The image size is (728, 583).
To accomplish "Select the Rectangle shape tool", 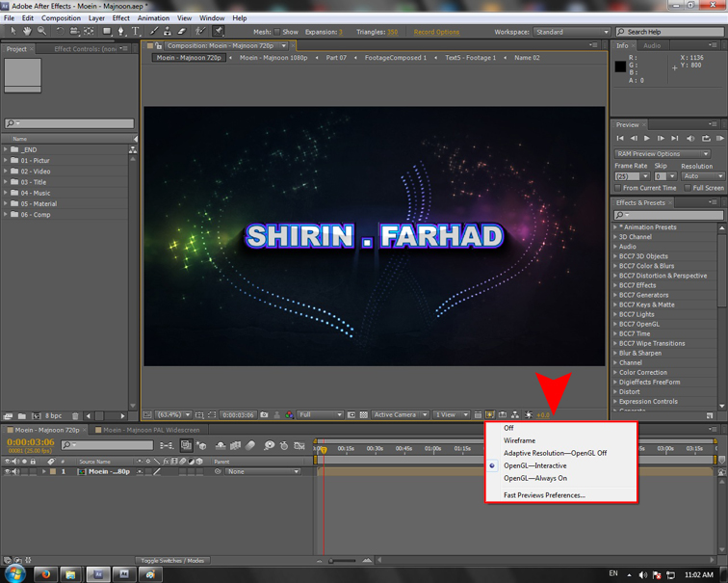I will (107, 31).
